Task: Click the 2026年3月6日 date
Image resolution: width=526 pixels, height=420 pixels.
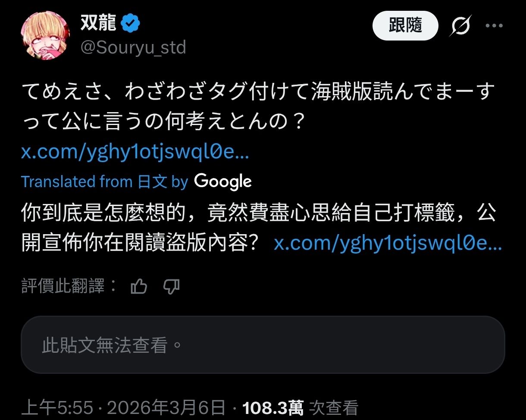Action: (x=166, y=407)
